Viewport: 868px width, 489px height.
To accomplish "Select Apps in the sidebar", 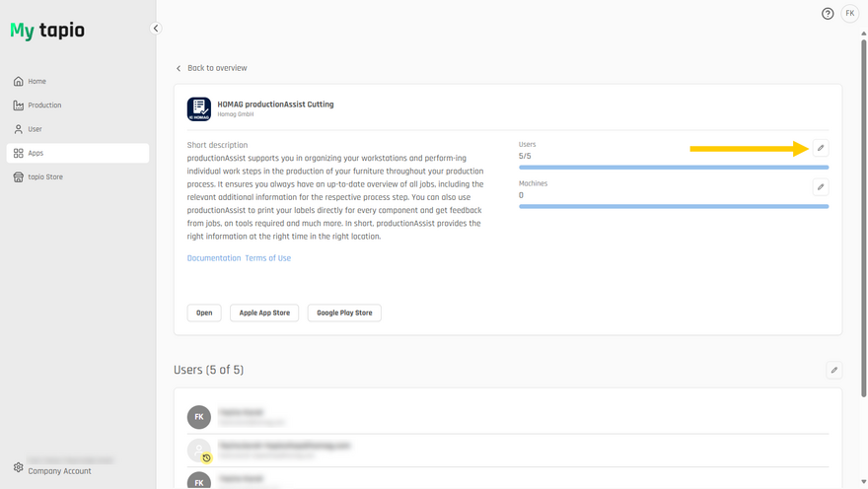I will pos(78,153).
